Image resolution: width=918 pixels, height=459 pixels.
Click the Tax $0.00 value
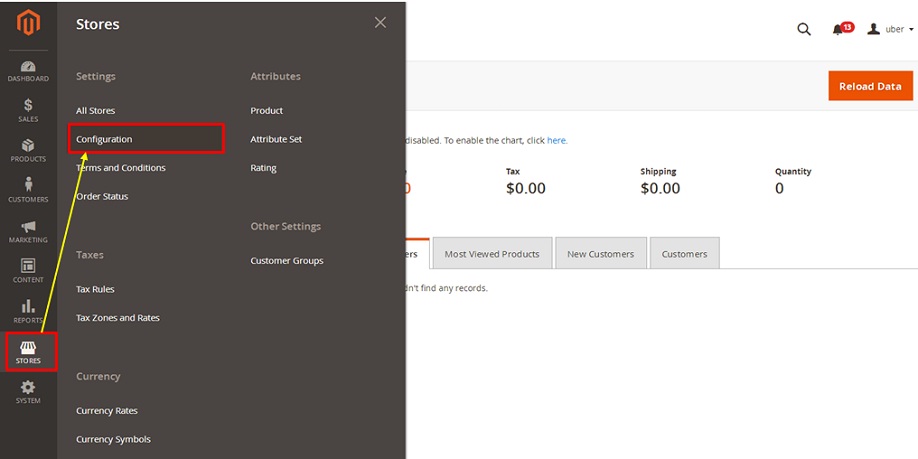526,189
